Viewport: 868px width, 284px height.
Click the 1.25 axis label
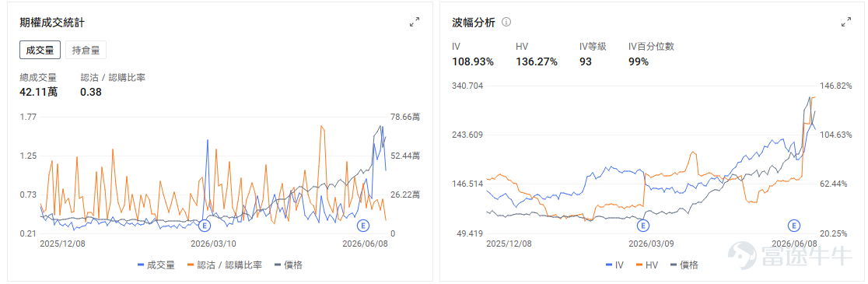tap(28, 156)
